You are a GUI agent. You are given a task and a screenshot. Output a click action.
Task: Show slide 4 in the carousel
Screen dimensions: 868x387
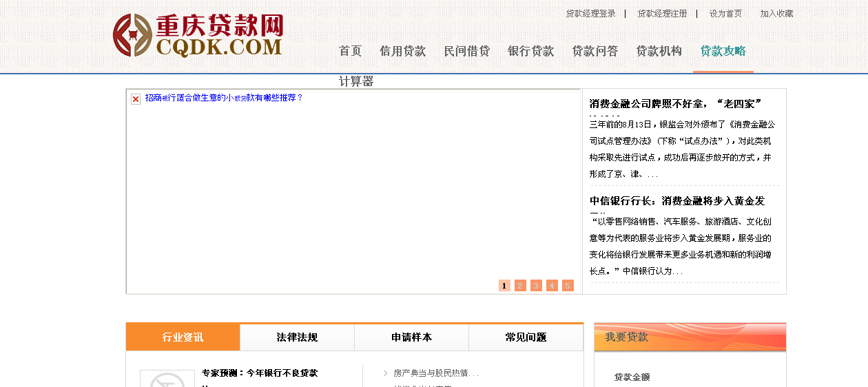[x=552, y=286]
